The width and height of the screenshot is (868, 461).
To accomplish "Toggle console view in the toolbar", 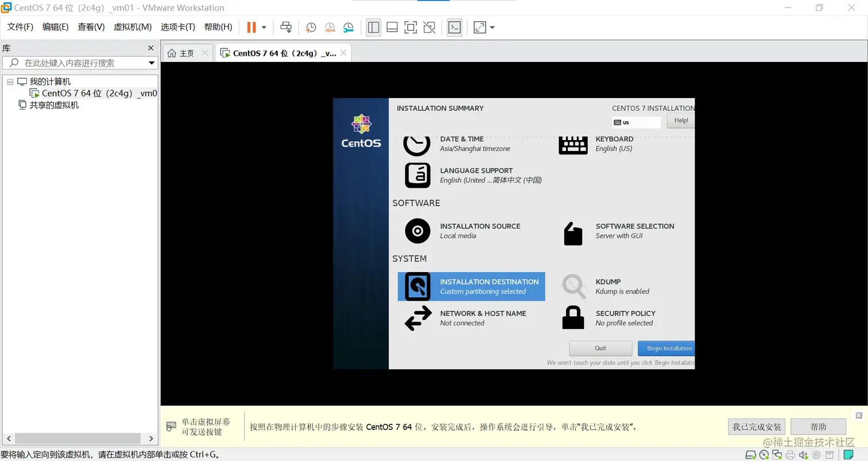I will click(455, 27).
